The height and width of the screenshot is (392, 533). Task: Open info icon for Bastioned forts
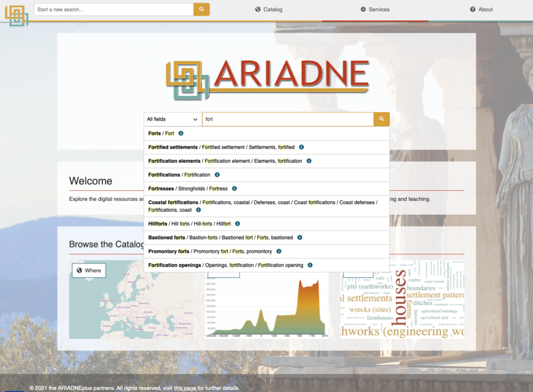point(300,238)
